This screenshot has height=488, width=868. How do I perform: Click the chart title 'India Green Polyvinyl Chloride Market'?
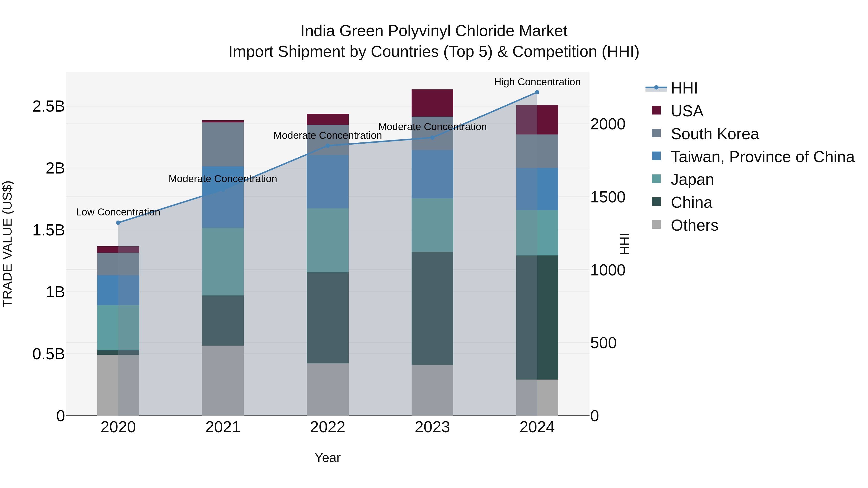434,31
